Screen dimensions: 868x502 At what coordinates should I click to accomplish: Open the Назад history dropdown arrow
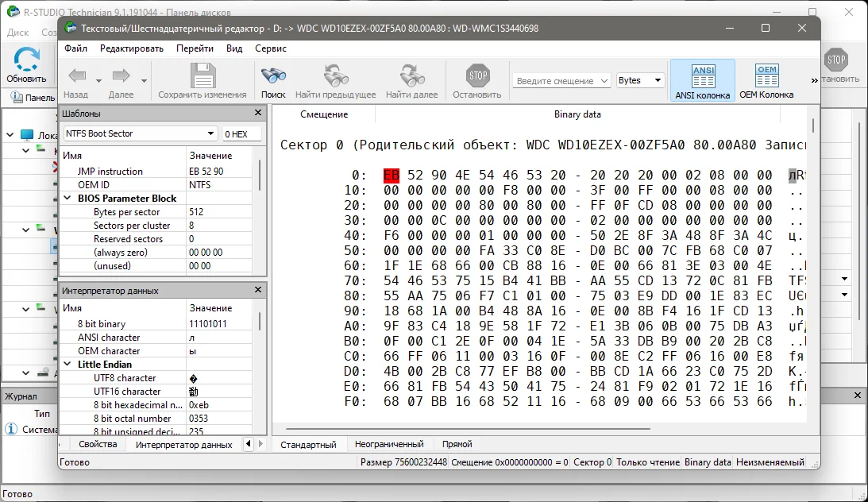tap(98, 81)
